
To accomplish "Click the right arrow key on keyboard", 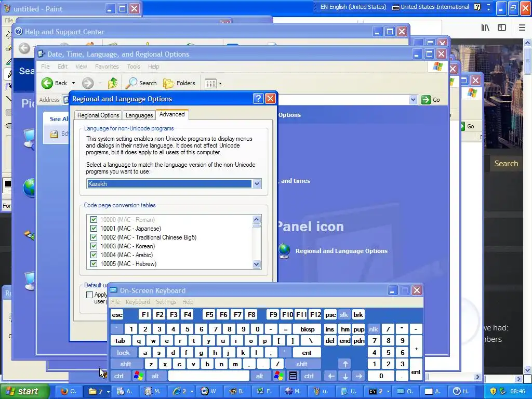I will (x=358, y=376).
